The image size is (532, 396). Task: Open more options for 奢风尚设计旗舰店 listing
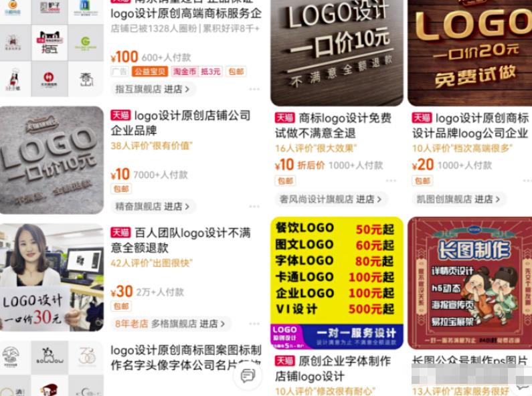[x=391, y=181]
